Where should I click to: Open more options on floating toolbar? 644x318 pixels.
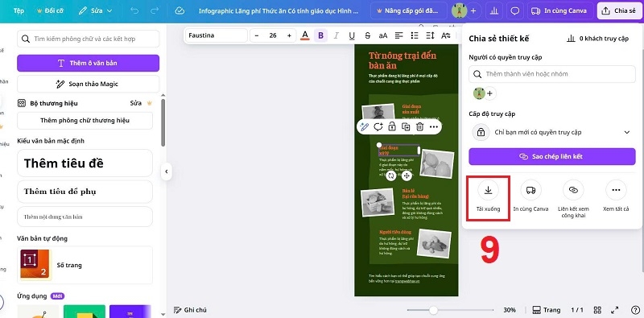pyautogui.click(x=434, y=126)
